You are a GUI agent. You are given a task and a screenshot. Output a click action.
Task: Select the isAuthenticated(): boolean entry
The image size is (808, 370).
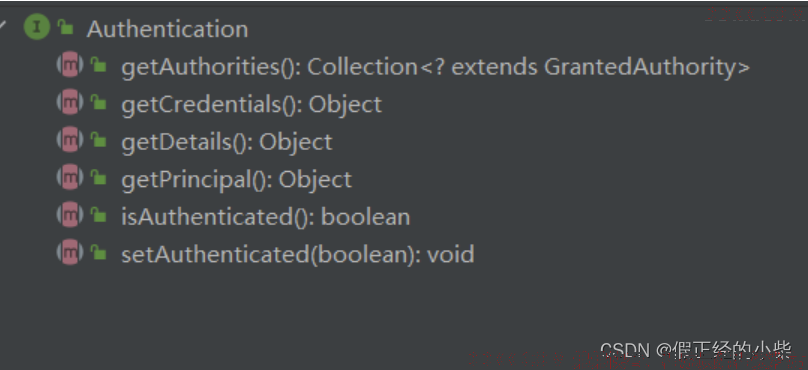tap(265, 217)
